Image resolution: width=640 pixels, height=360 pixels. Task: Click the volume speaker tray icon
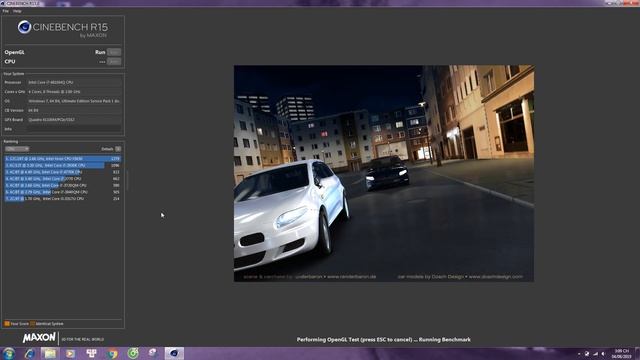[x=603, y=354]
